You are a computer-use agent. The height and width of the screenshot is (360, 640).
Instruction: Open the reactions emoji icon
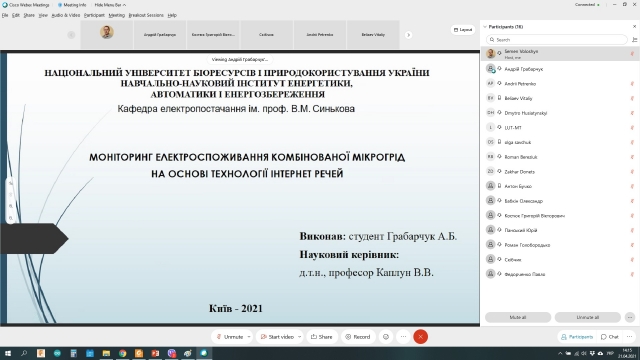(x=386, y=337)
